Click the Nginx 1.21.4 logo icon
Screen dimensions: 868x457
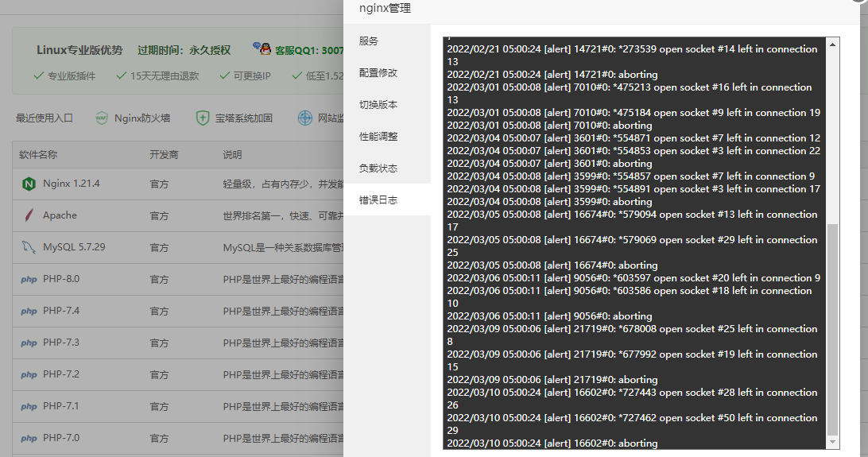[x=29, y=184]
